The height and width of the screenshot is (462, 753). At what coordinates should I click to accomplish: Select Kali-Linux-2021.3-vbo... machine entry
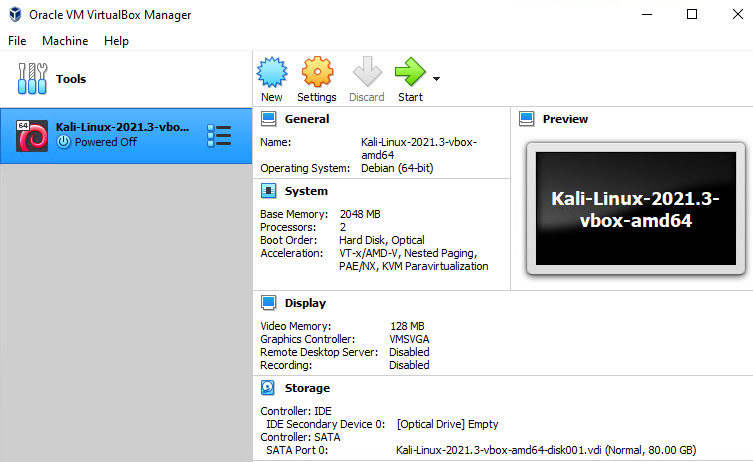pos(126,136)
